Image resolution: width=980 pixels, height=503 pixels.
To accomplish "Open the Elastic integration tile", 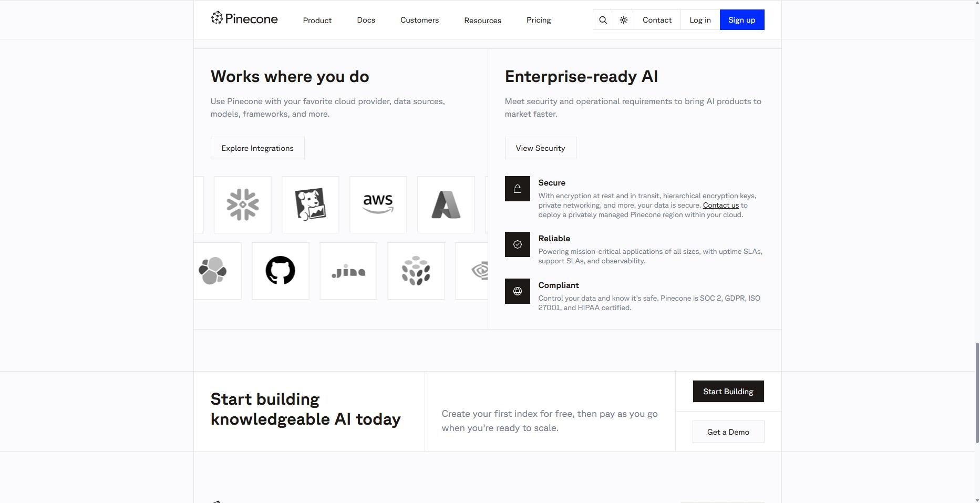I will click(218, 271).
